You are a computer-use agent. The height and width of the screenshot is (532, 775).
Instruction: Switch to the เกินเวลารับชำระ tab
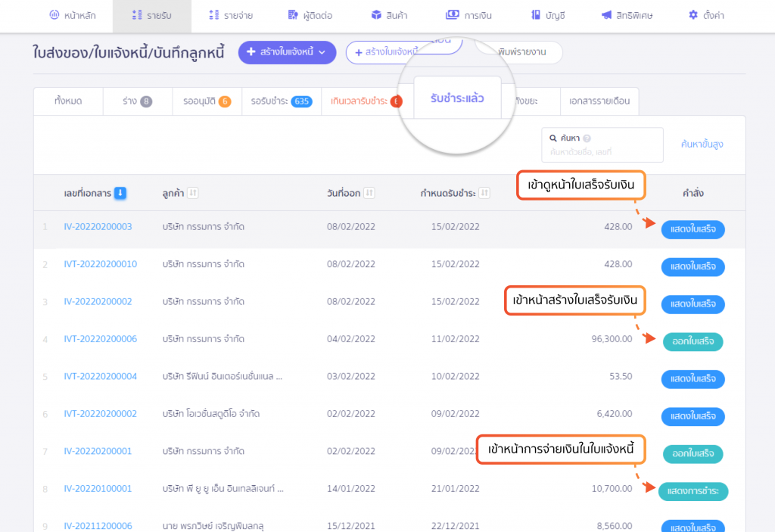click(x=366, y=101)
